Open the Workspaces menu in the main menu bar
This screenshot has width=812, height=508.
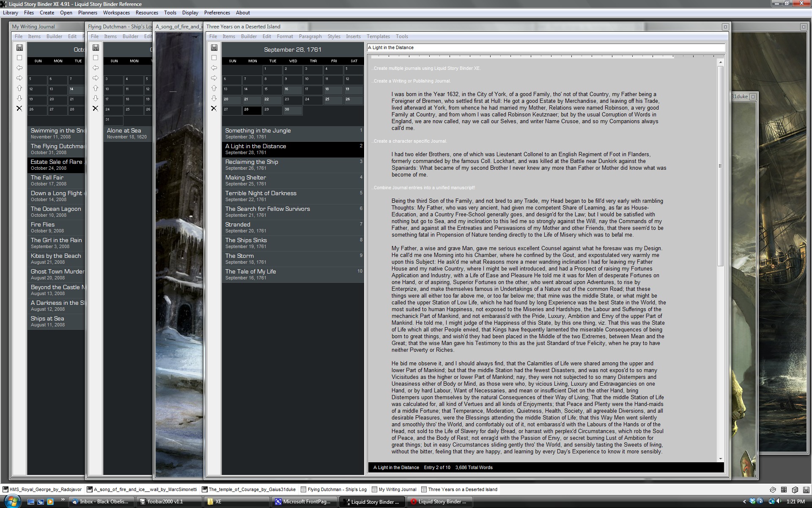[116, 13]
